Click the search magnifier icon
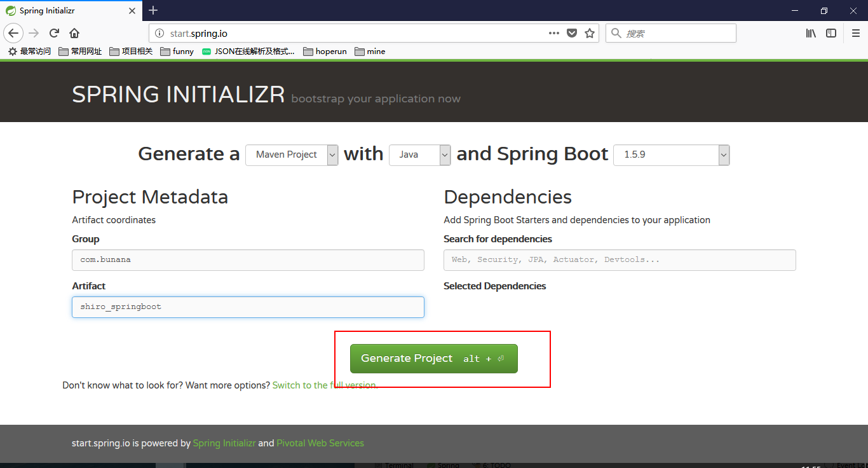The width and height of the screenshot is (868, 468). pos(616,33)
